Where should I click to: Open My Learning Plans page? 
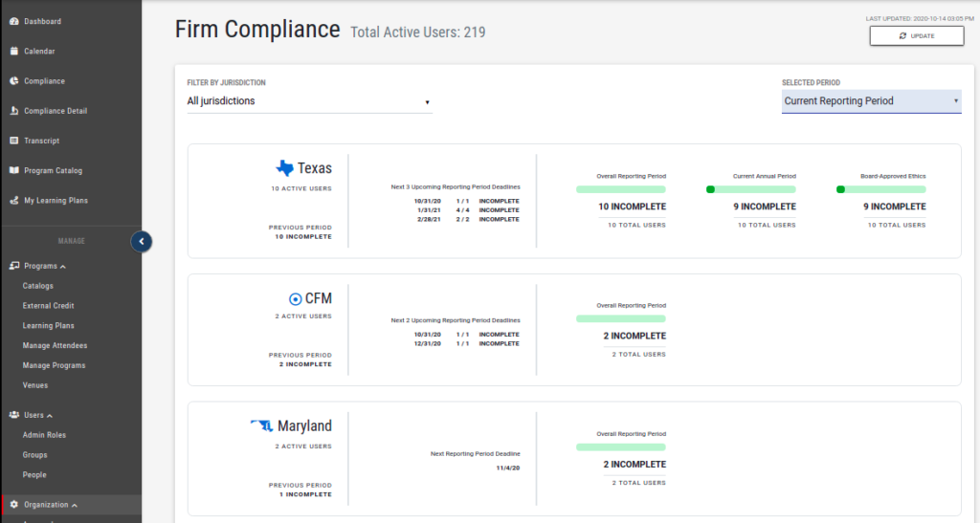pyautogui.click(x=56, y=201)
